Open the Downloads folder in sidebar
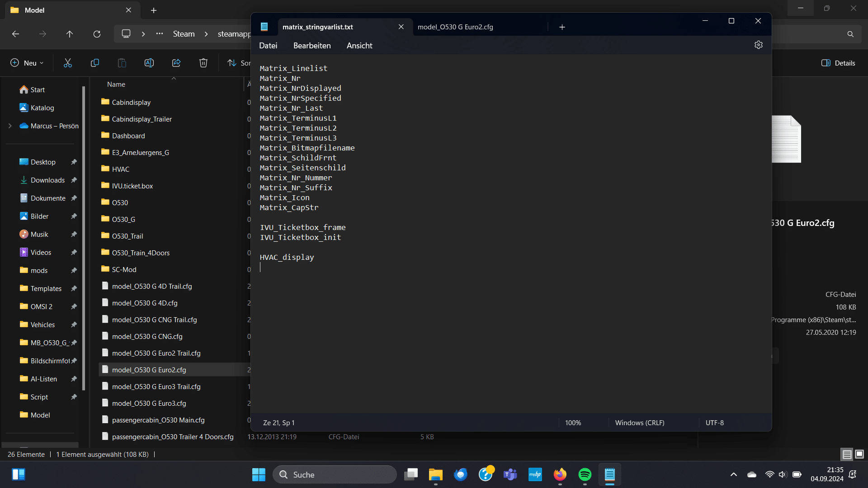This screenshot has width=868, height=488. (47, 180)
